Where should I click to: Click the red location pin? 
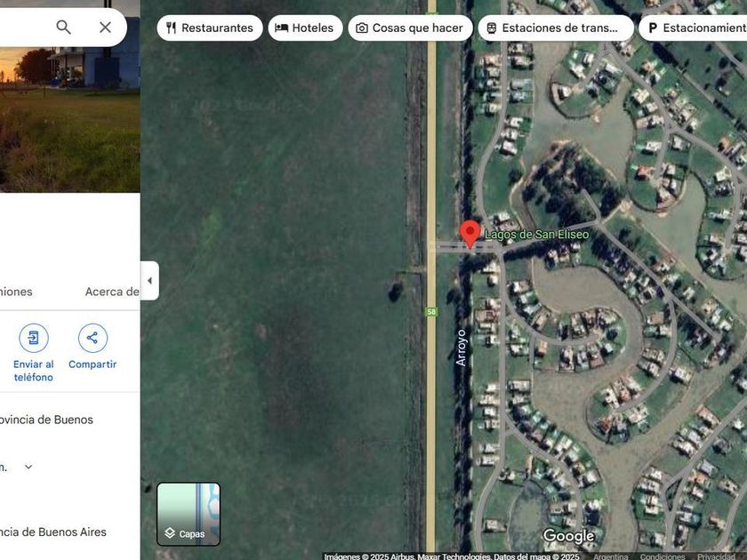(x=470, y=233)
